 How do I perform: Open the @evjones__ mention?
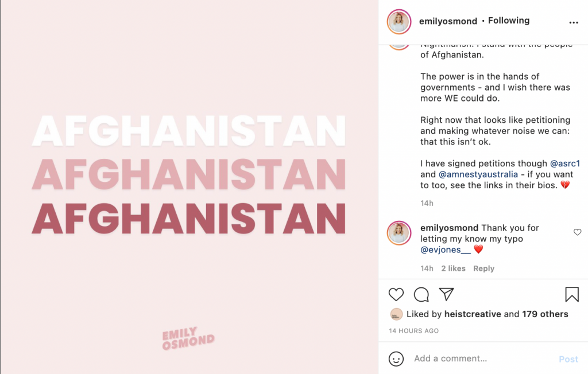tap(446, 250)
